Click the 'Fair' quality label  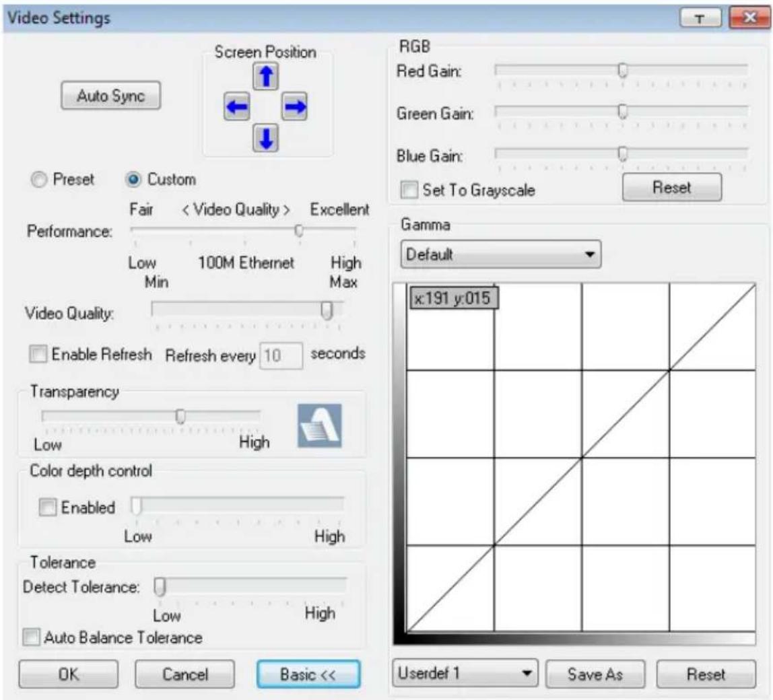(x=141, y=209)
